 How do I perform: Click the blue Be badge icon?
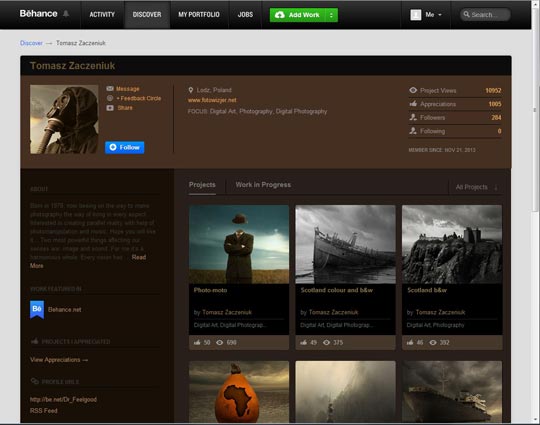[x=37, y=309]
